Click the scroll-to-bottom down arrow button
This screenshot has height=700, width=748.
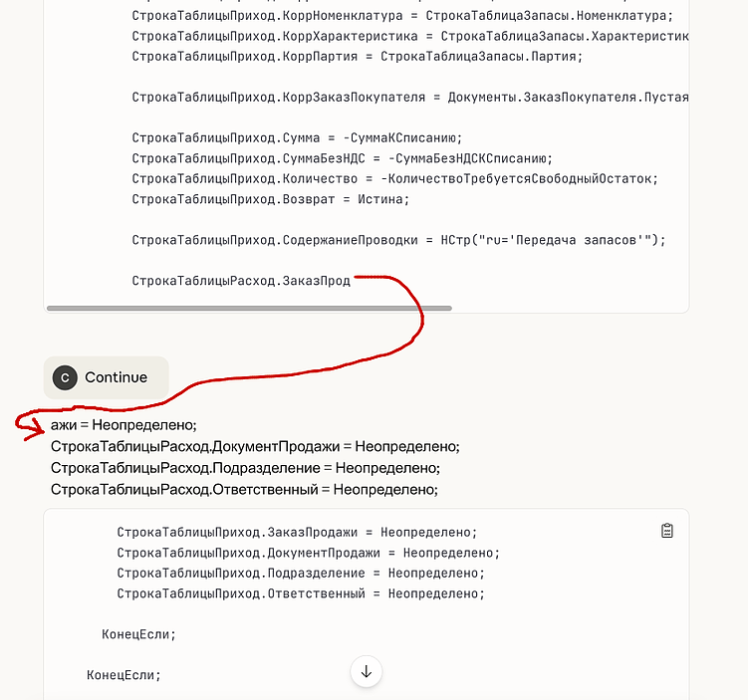click(x=366, y=672)
